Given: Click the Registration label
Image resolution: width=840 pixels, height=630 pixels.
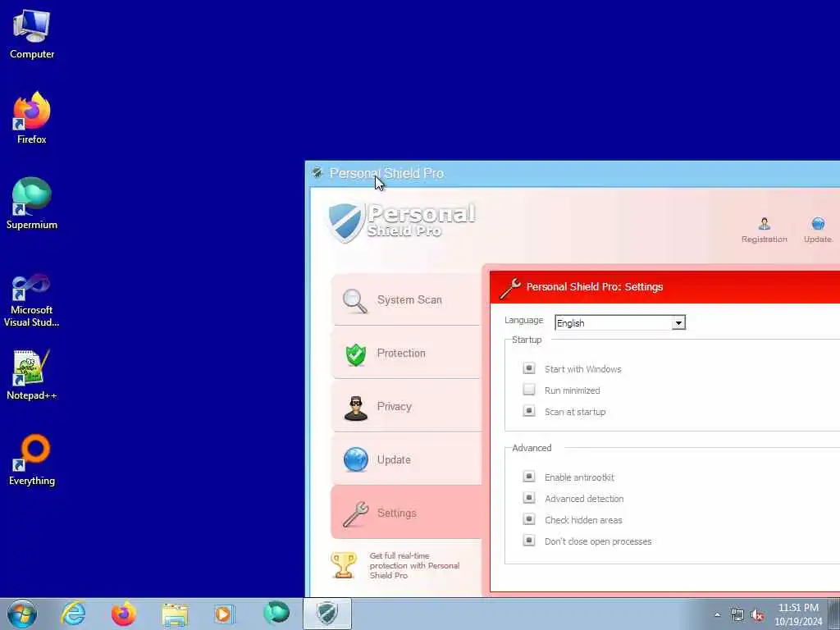Looking at the screenshot, I should tap(764, 240).
